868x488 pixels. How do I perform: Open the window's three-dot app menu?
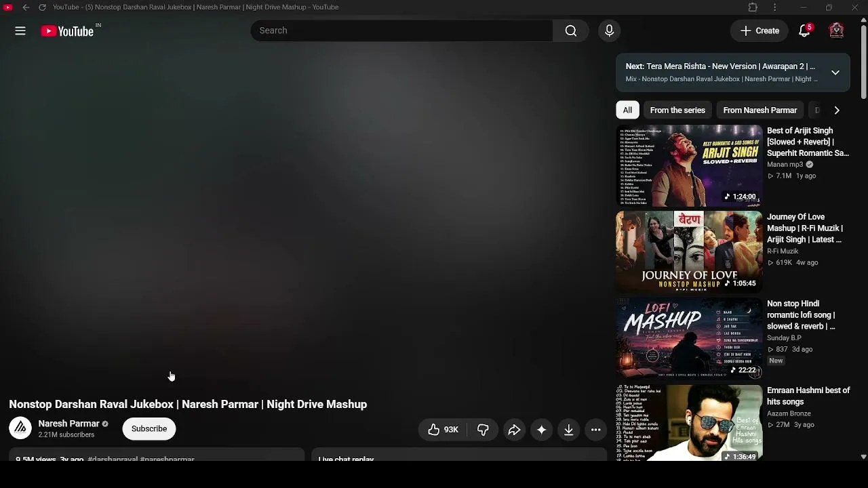pyautogui.click(x=775, y=7)
